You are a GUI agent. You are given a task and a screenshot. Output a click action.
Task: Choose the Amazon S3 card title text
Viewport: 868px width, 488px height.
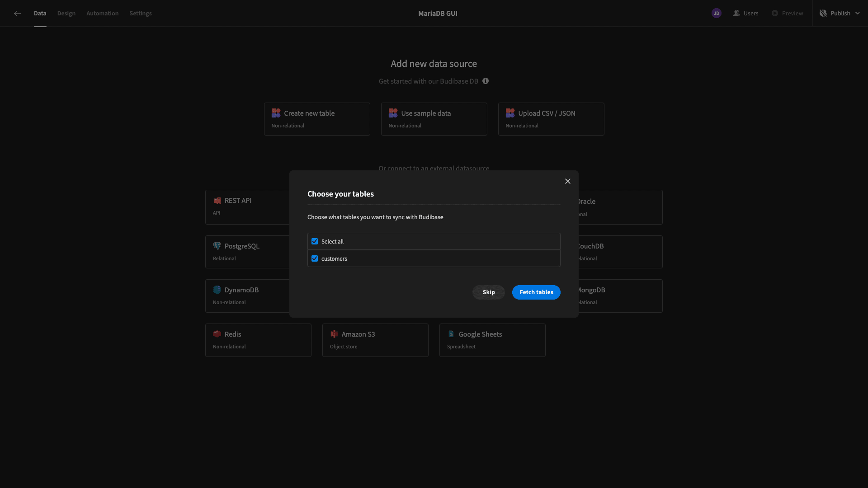(358, 334)
